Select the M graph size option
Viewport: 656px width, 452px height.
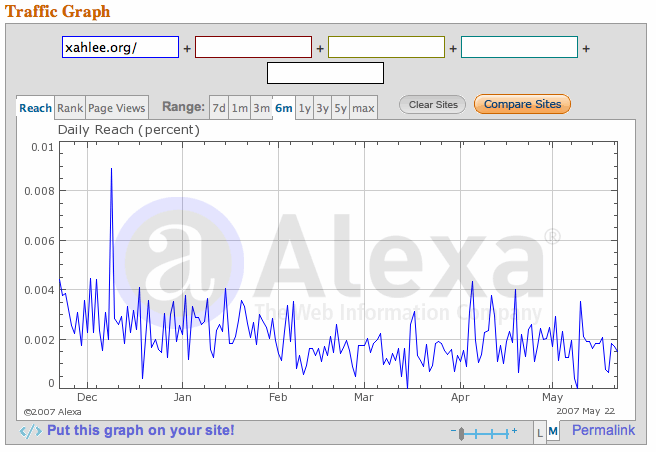(x=553, y=432)
